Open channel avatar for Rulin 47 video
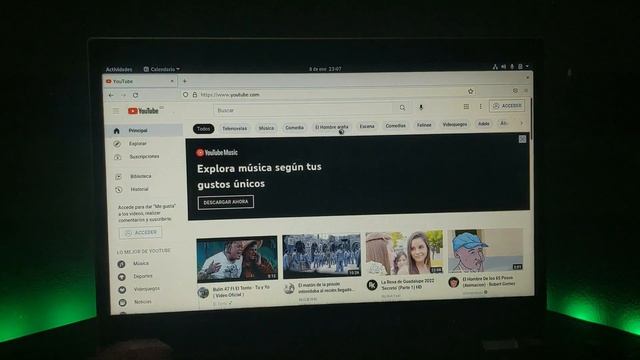This screenshot has height=360, width=640. pos(203,292)
